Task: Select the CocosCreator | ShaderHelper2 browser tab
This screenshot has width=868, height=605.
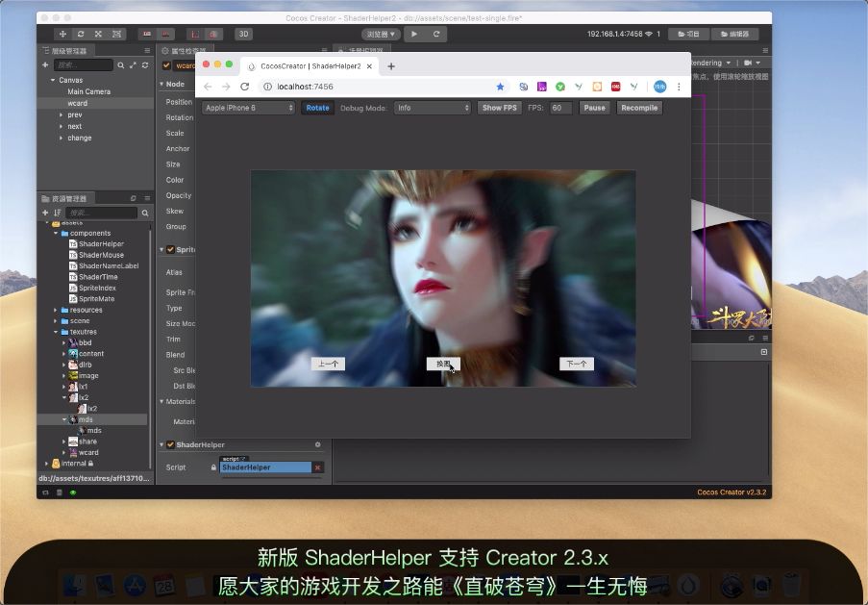Action: [309, 66]
